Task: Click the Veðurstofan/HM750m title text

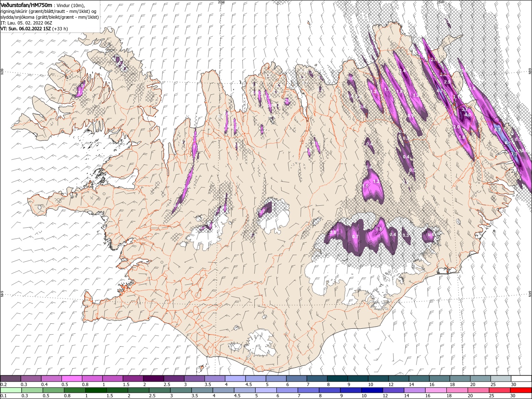Action: 27,5
